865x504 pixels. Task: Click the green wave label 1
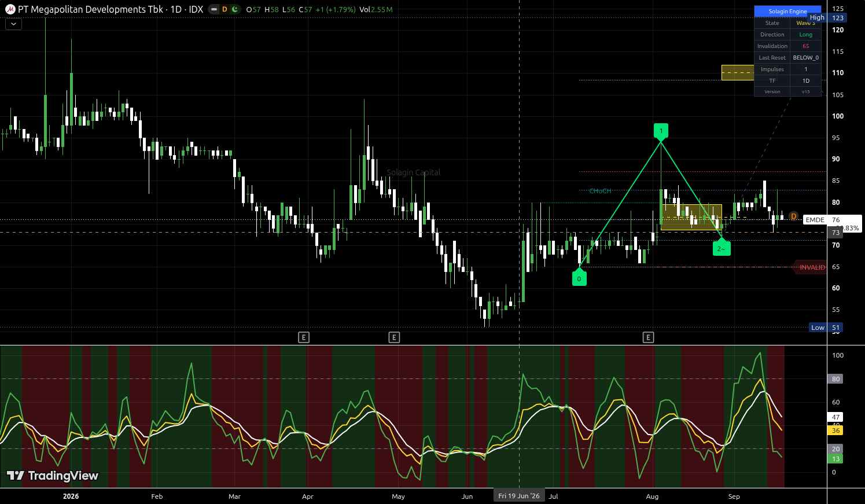click(661, 132)
